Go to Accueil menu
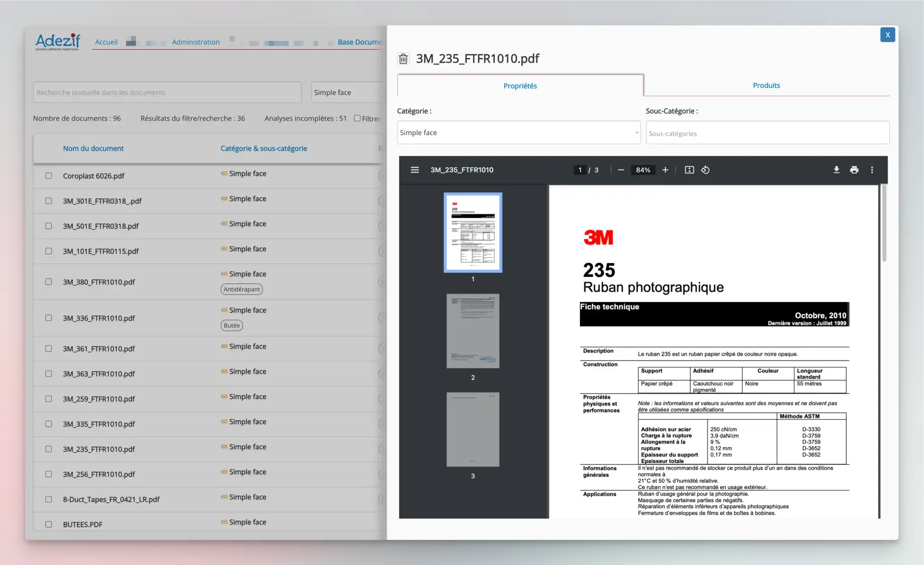Screen dimensions: 924x565 (x=106, y=42)
